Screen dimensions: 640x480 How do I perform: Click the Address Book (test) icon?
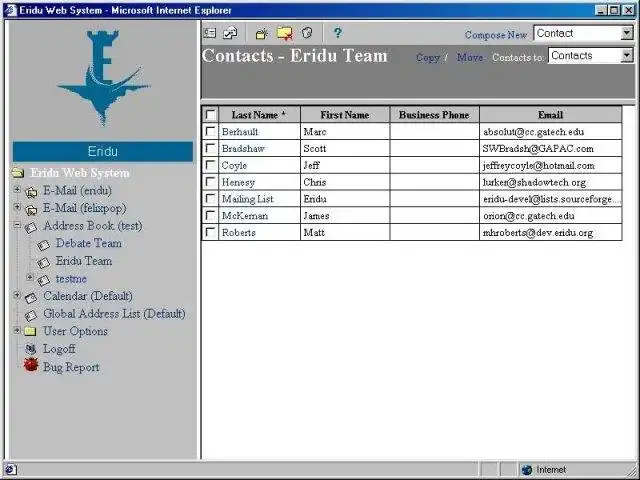point(31,227)
